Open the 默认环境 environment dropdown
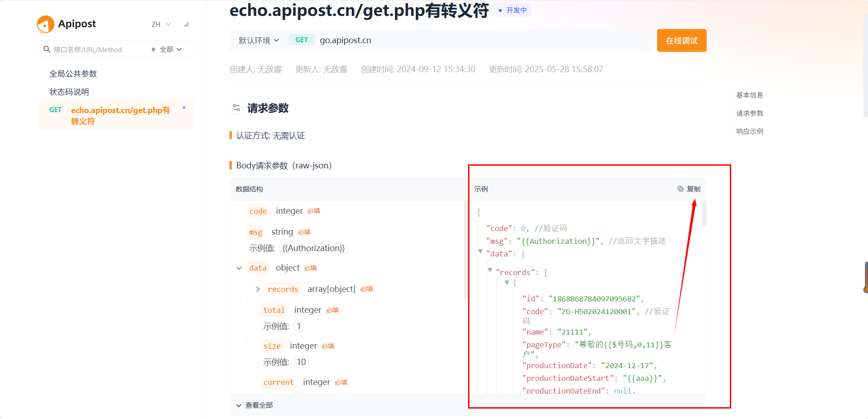This screenshot has height=419, width=868. [x=259, y=40]
